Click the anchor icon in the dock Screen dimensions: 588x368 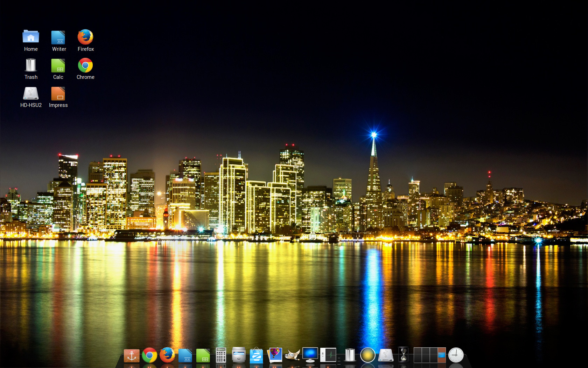(132, 355)
